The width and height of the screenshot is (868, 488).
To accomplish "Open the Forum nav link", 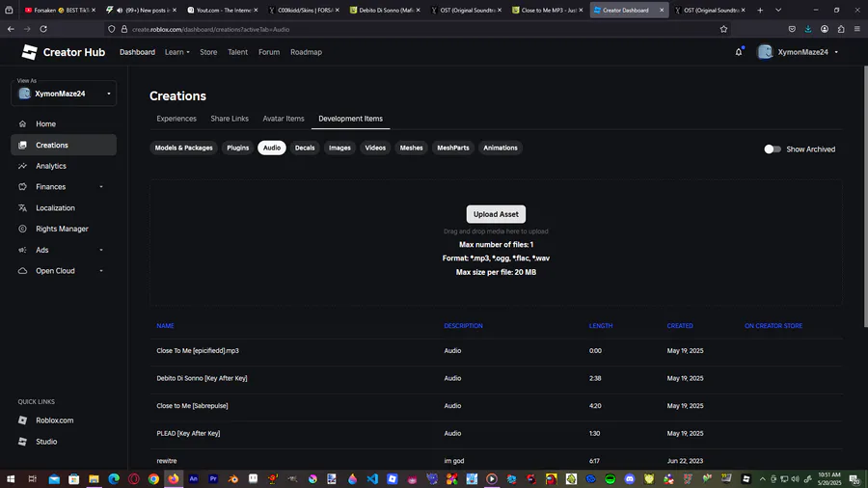I will click(x=269, y=52).
